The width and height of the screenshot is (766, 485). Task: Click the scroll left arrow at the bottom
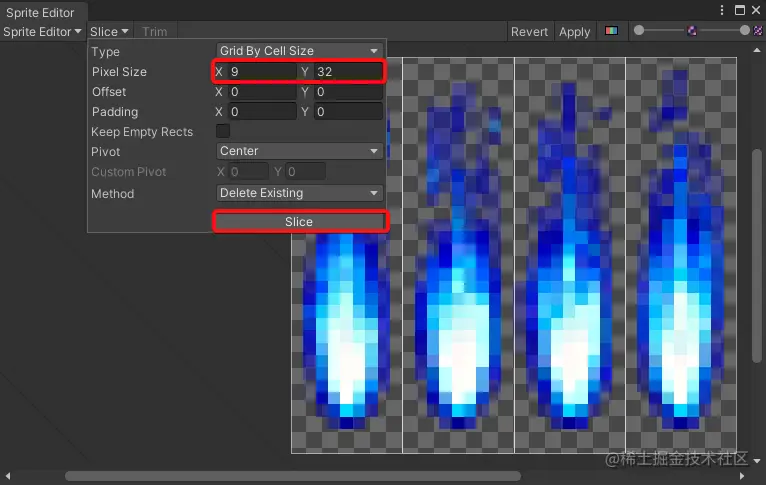(8, 476)
